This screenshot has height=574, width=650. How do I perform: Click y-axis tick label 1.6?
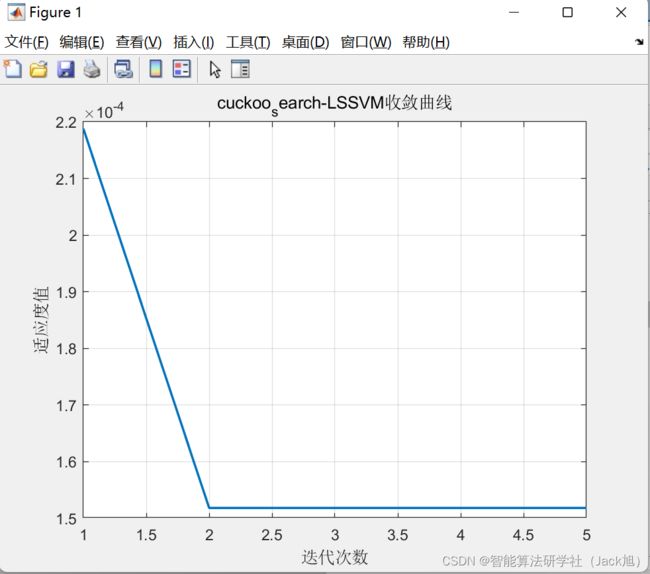[67, 462]
